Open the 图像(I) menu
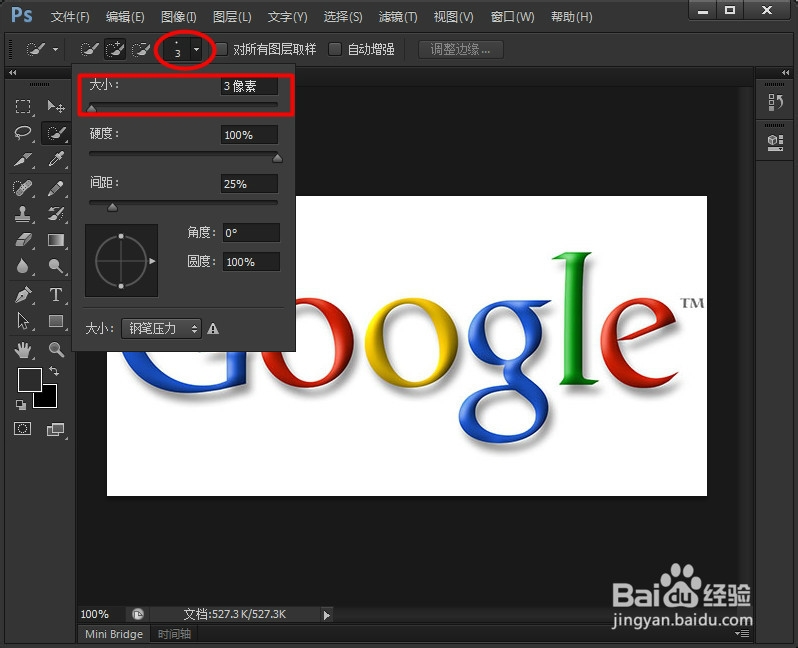 179,17
